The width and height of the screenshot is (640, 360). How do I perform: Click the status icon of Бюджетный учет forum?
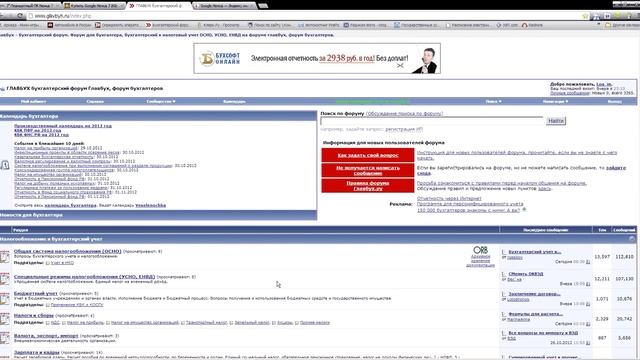point(5,299)
